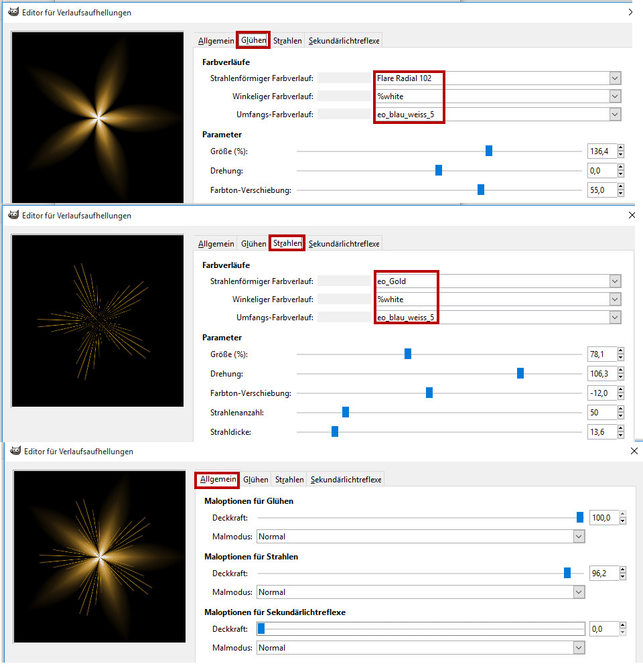
Task: Click the Deckkraft slider for Strahlen
Action: click(x=421, y=573)
